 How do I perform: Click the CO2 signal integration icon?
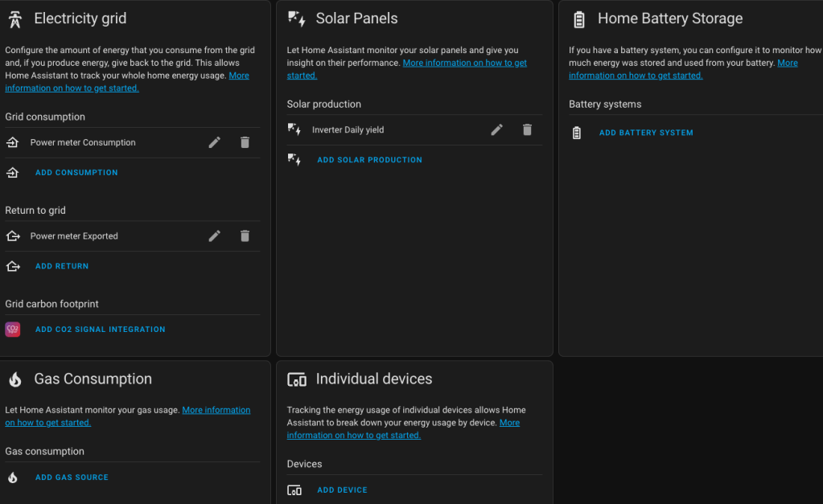[13, 330]
